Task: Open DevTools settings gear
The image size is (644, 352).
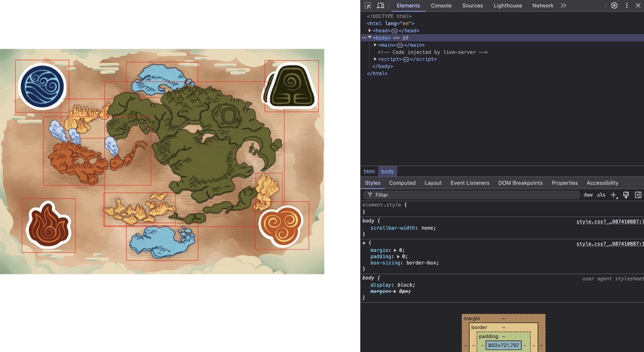Action: click(x=614, y=6)
